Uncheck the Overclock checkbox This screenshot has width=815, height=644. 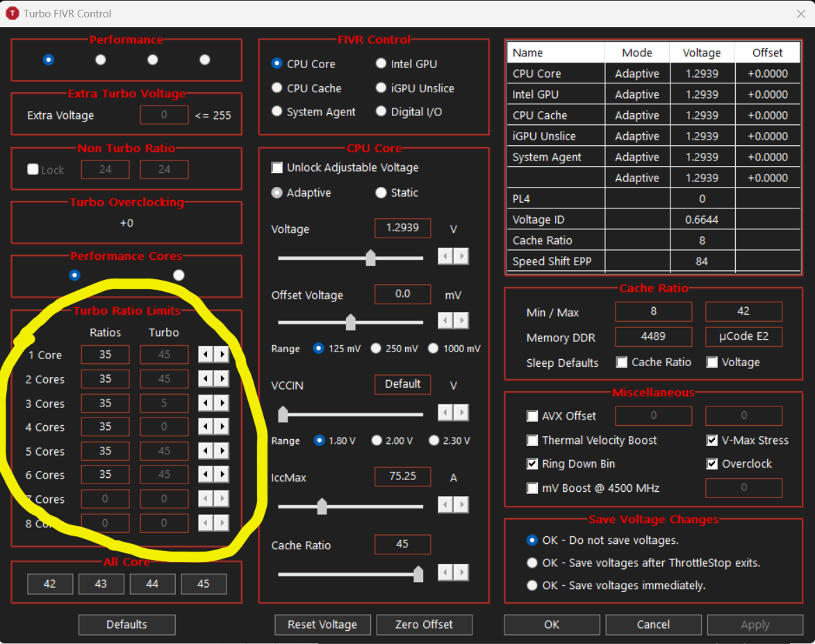712,463
